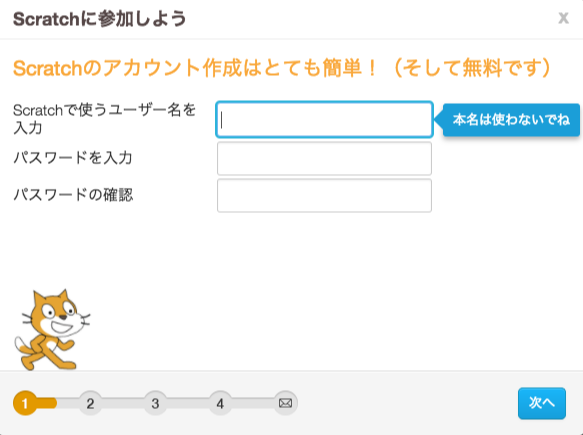Go to step 4 circle

(220, 403)
